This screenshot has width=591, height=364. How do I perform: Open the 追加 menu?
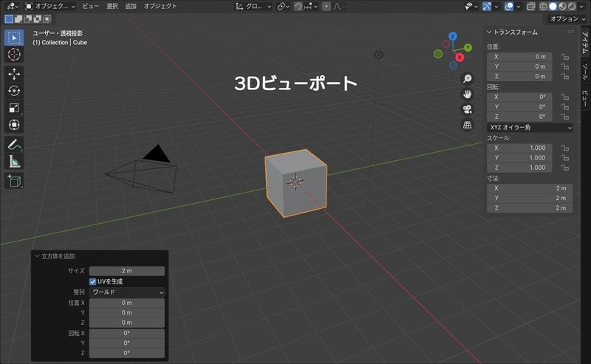[x=131, y=7]
